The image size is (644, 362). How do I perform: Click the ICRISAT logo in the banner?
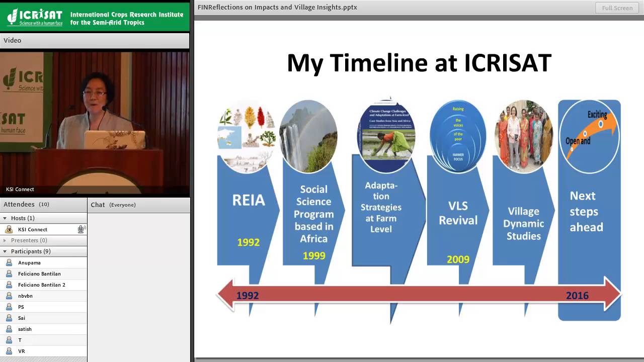(x=35, y=17)
